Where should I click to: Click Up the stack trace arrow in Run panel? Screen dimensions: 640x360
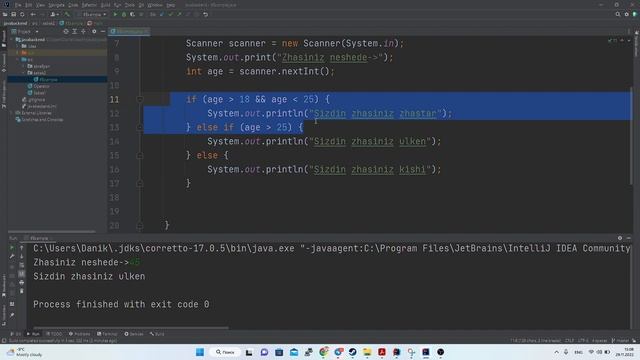click(22, 247)
